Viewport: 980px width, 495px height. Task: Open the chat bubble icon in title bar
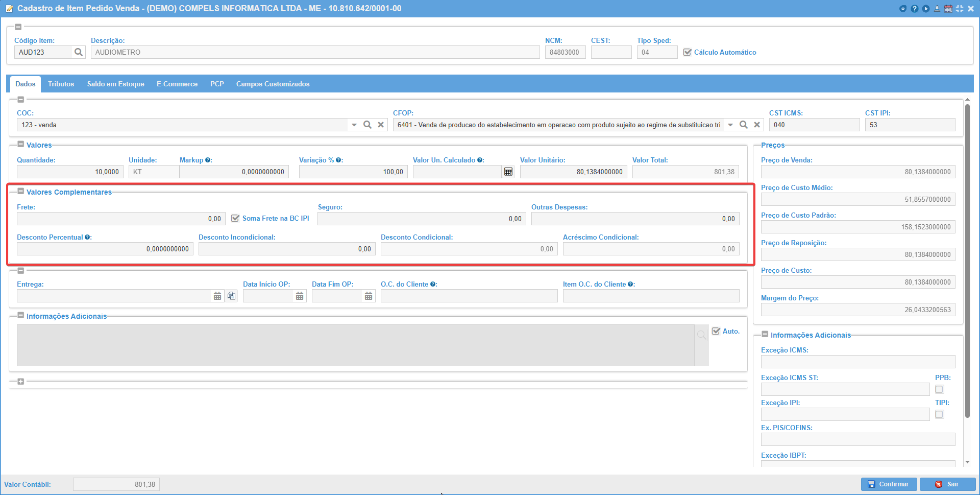[x=903, y=9]
